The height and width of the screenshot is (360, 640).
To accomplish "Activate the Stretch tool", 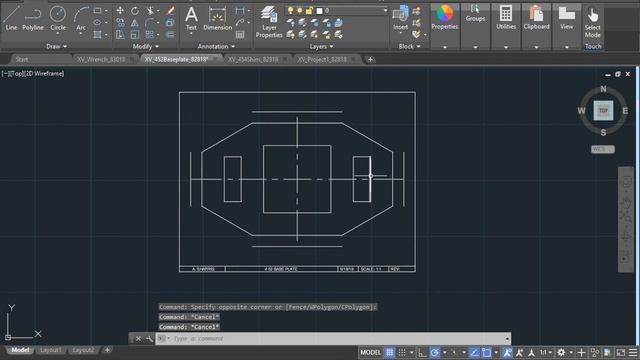I will pos(120,35).
